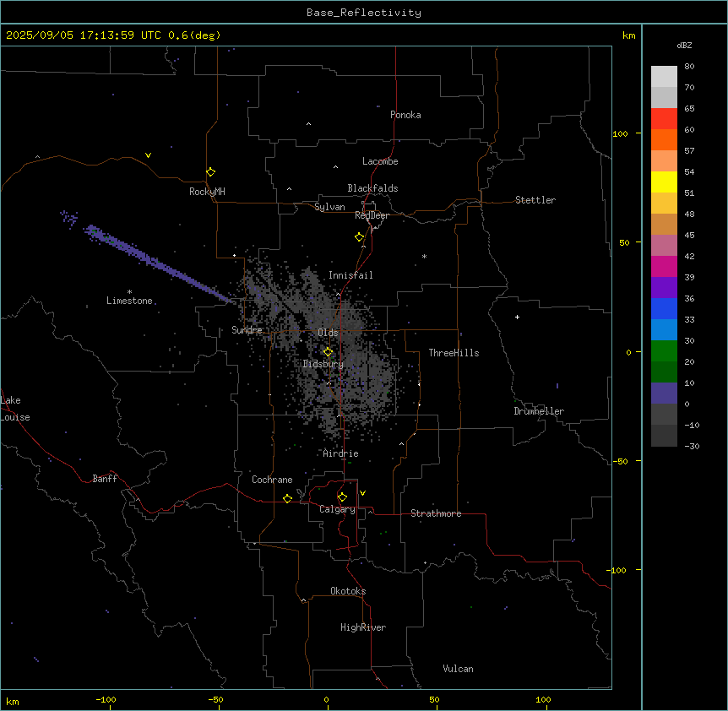
Task: Click the Base_Reflectivity title text
Action: point(364,13)
